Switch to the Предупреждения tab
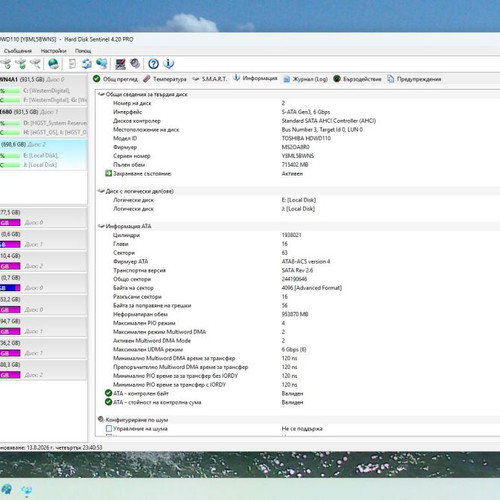 click(414, 79)
